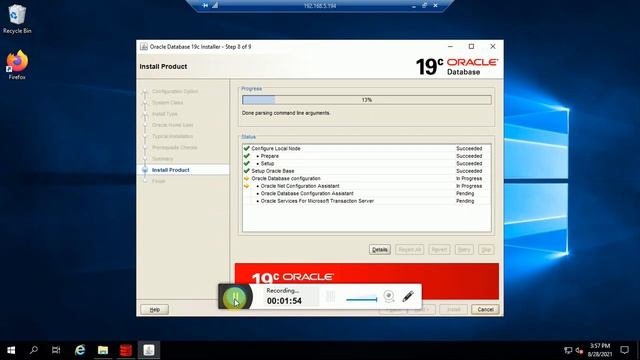640x360 pixels.
Task: Select the Typical Installation wizard step
Action: (173, 136)
